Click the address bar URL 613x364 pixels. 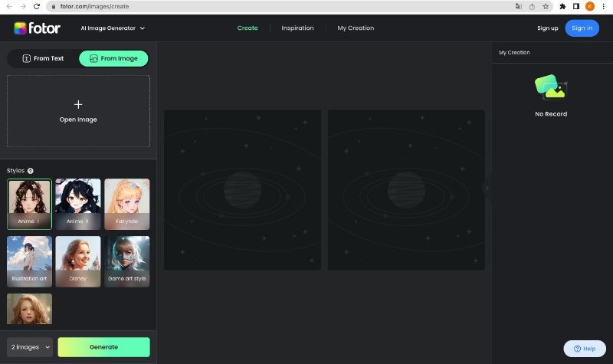click(94, 6)
